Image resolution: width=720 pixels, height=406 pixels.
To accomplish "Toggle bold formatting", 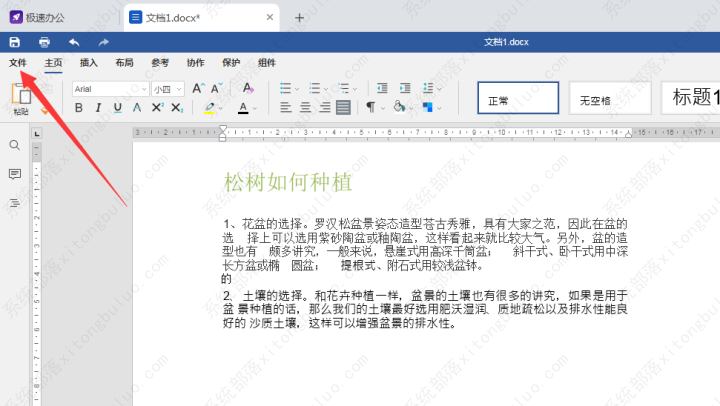I will pos(79,107).
